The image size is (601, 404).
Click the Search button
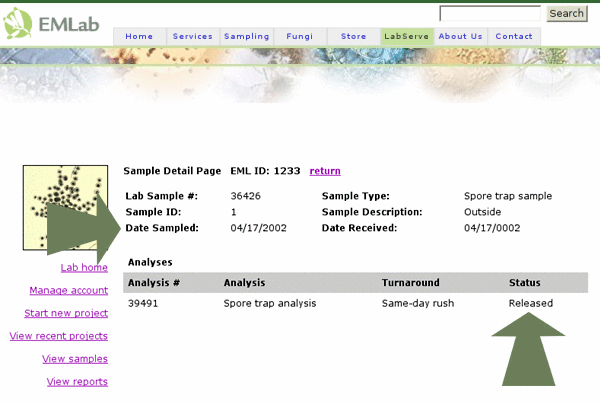click(567, 13)
